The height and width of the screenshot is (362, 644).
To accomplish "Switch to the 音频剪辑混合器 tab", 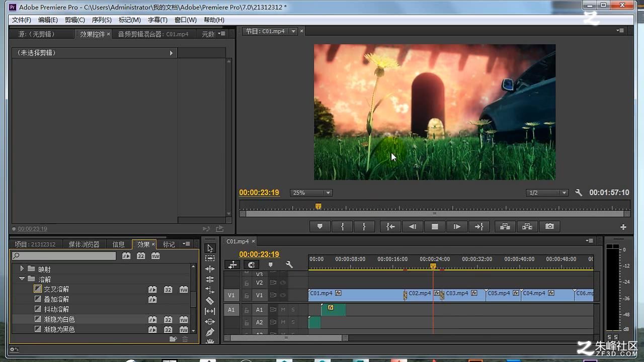I will (153, 34).
